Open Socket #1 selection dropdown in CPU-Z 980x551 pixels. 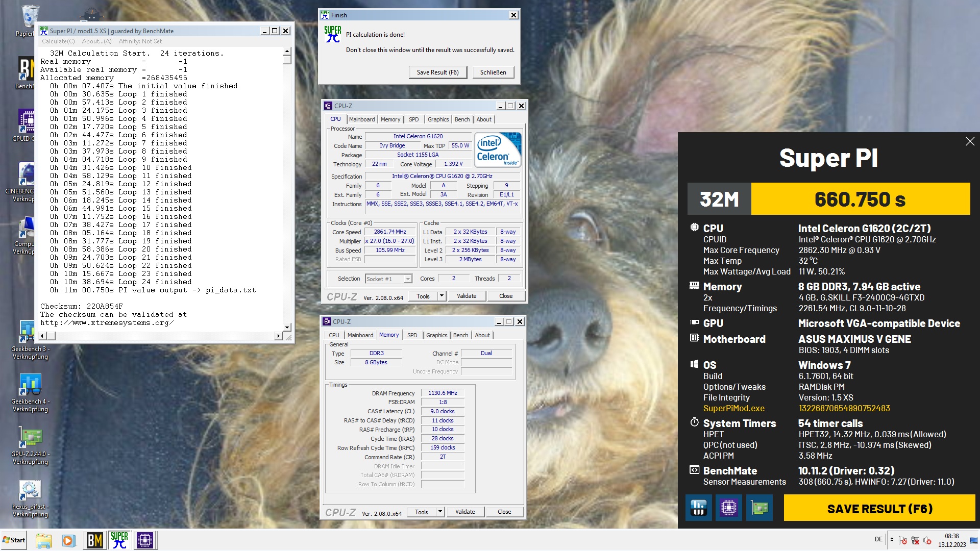pos(407,279)
